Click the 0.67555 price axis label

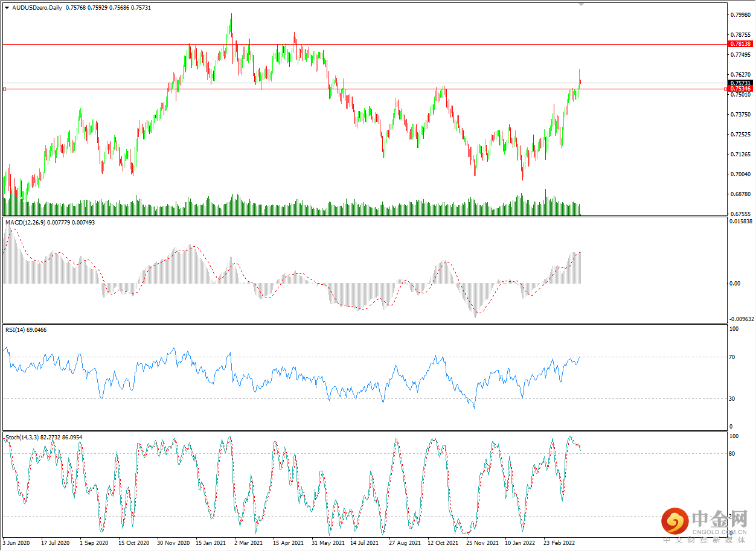point(740,214)
